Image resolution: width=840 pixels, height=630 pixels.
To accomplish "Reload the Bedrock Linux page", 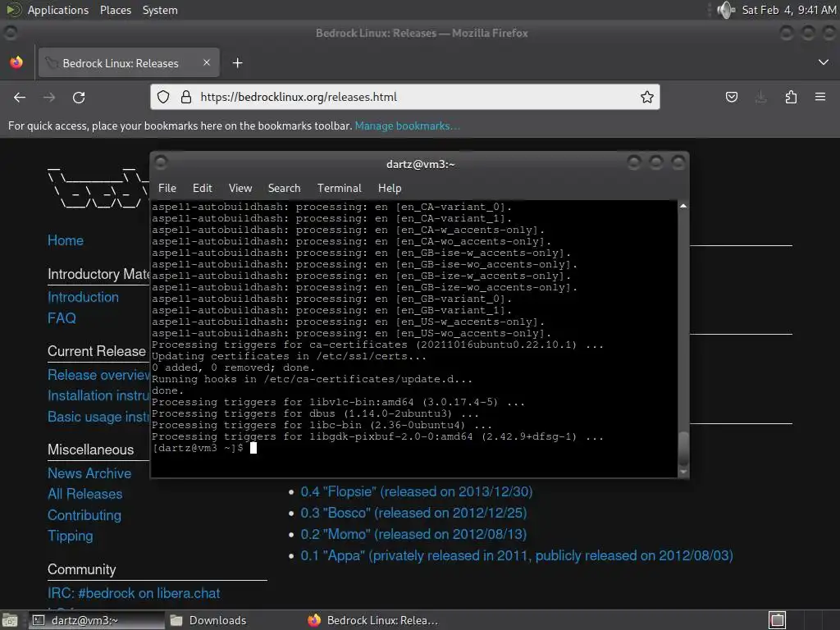I will [x=79, y=98].
